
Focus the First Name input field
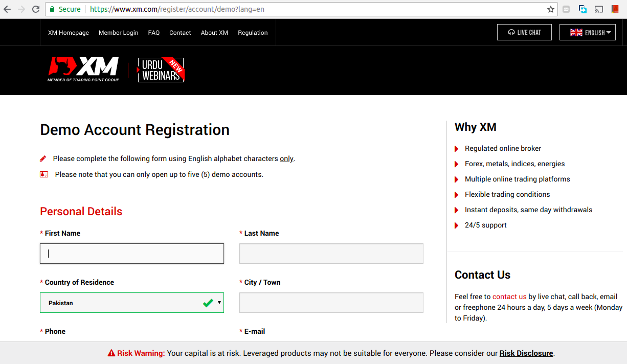coord(132,254)
